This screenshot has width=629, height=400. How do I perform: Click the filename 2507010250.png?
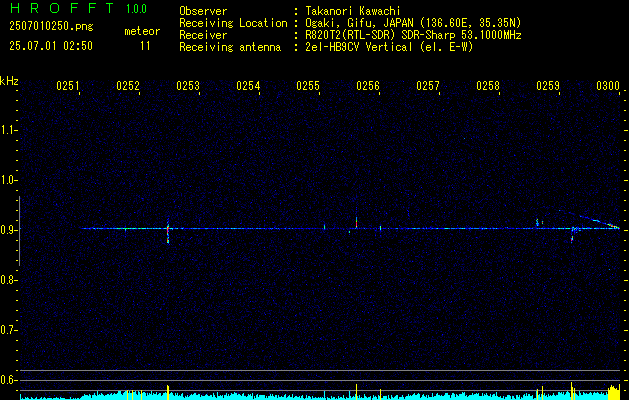click(x=51, y=27)
